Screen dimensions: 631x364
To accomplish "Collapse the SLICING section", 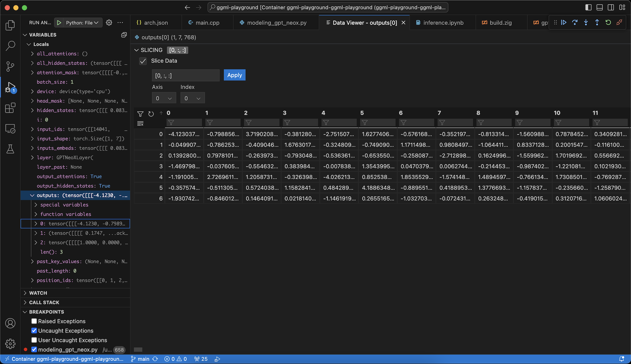I will click(x=136, y=50).
